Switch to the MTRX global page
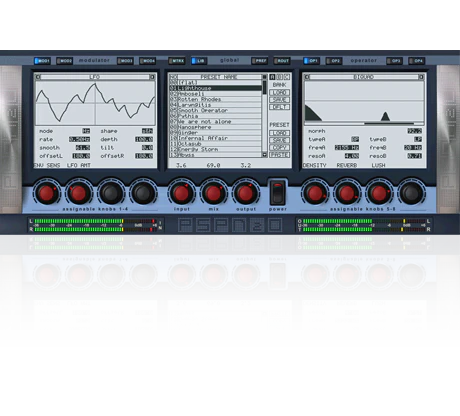Screen dimensions: 460x416 tap(177, 61)
